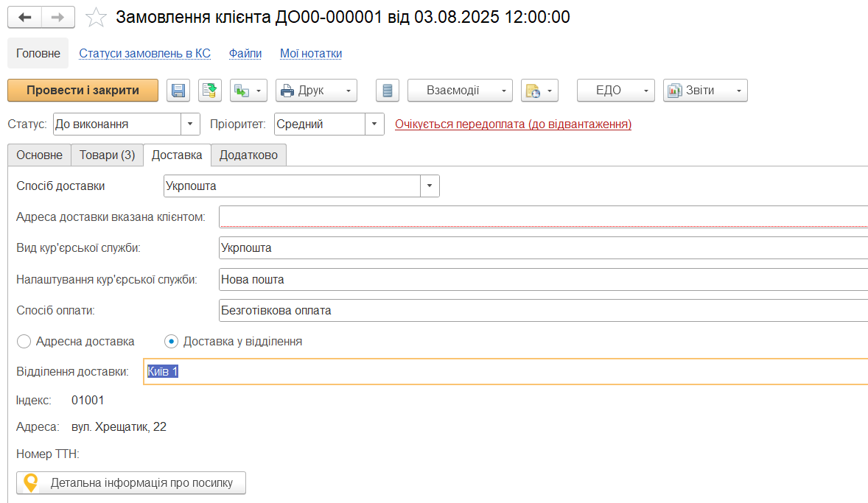The image size is (868, 503).
Task: Open the Взаємодії dropdown menu
Action: [460, 90]
